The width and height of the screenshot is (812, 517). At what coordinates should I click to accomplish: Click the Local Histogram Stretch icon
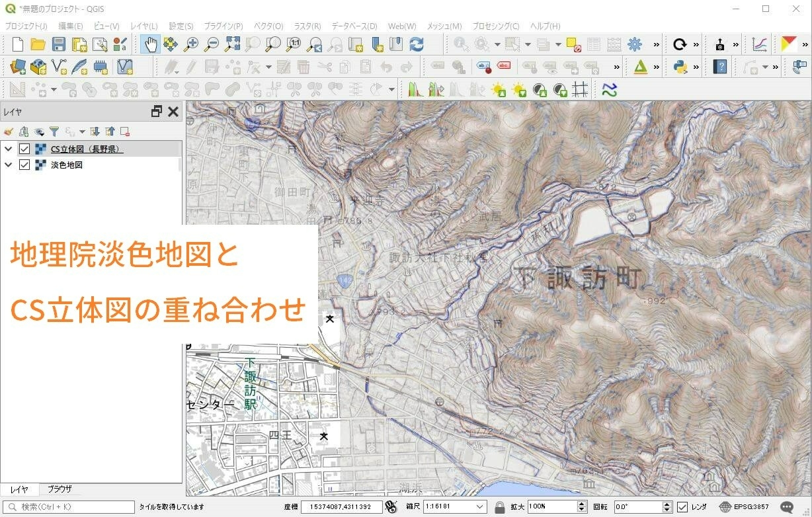pos(415,89)
